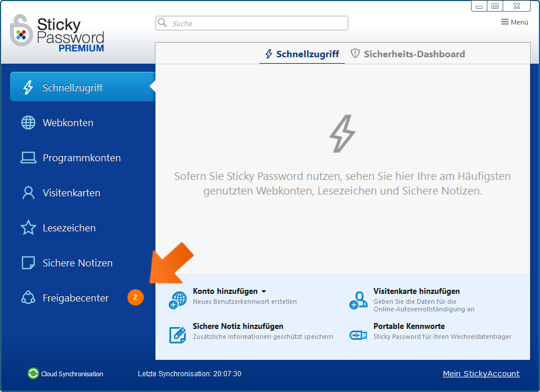Click Konto hinzufügen to add account
This screenshot has height=392, width=540.
225,291
